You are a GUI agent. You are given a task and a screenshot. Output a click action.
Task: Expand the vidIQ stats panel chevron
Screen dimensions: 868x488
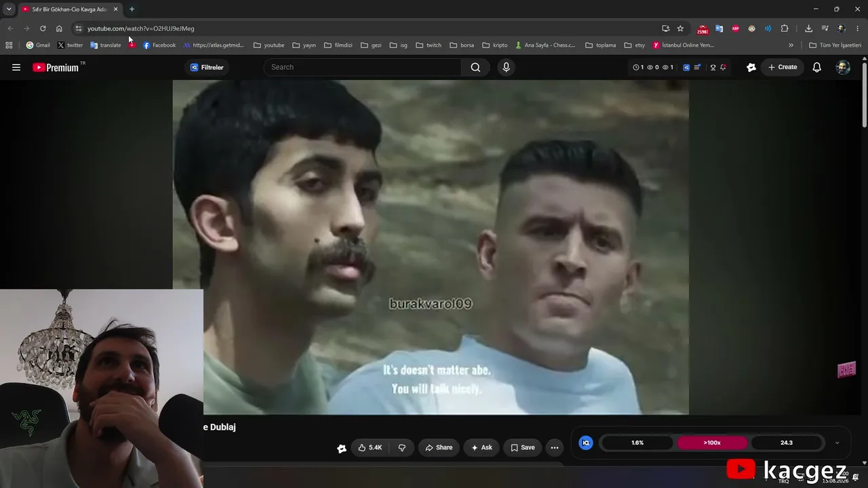pos(837,443)
